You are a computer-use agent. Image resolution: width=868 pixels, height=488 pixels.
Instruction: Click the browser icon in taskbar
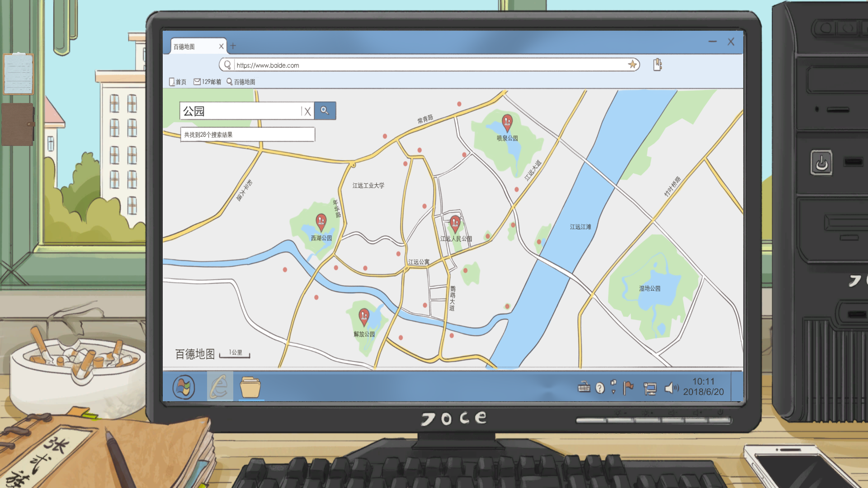point(220,387)
